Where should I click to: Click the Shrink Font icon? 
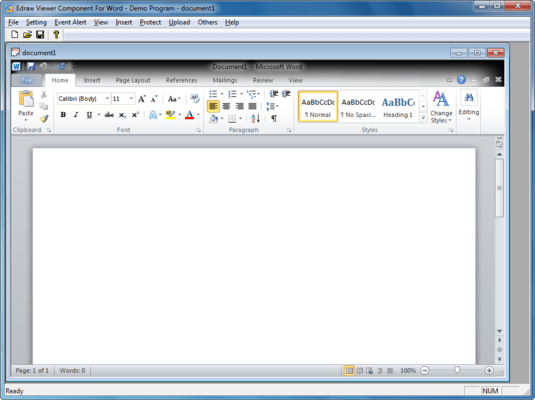[154, 99]
